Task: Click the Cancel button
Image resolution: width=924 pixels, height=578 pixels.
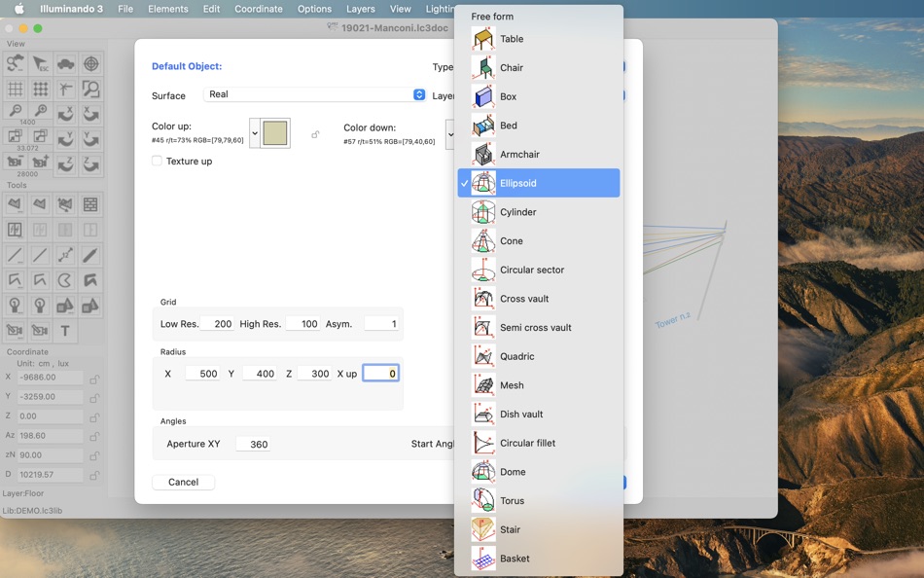Action: click(183, 482)
